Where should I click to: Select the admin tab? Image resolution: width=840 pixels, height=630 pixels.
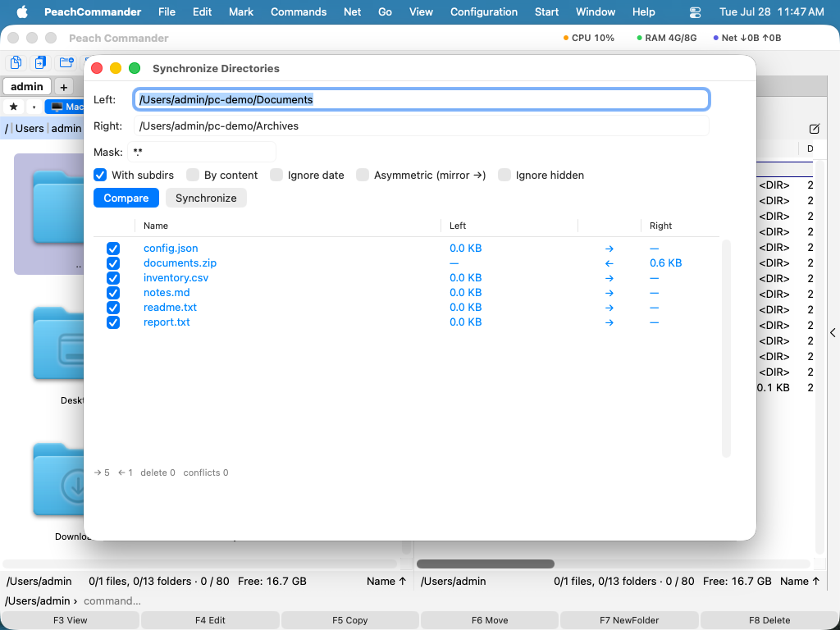[27, 86]
